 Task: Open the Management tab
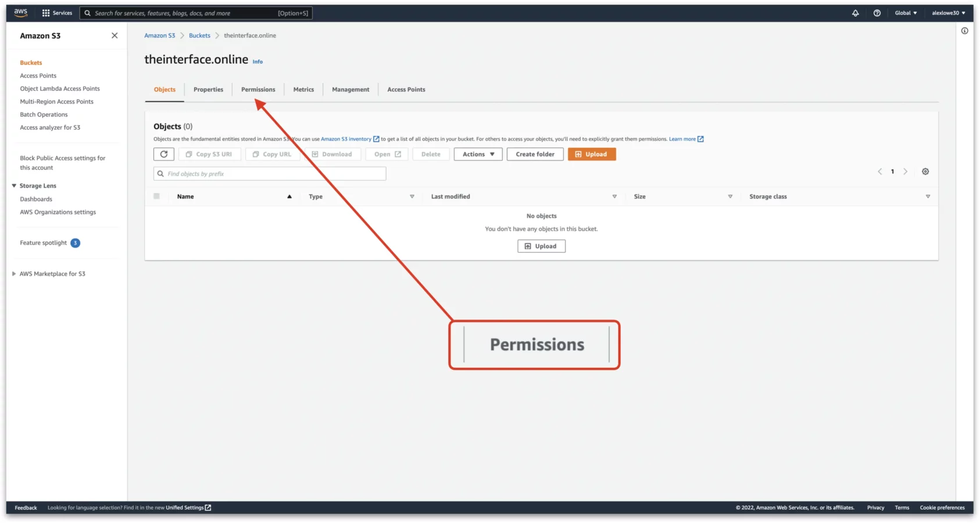click(350, 89)
